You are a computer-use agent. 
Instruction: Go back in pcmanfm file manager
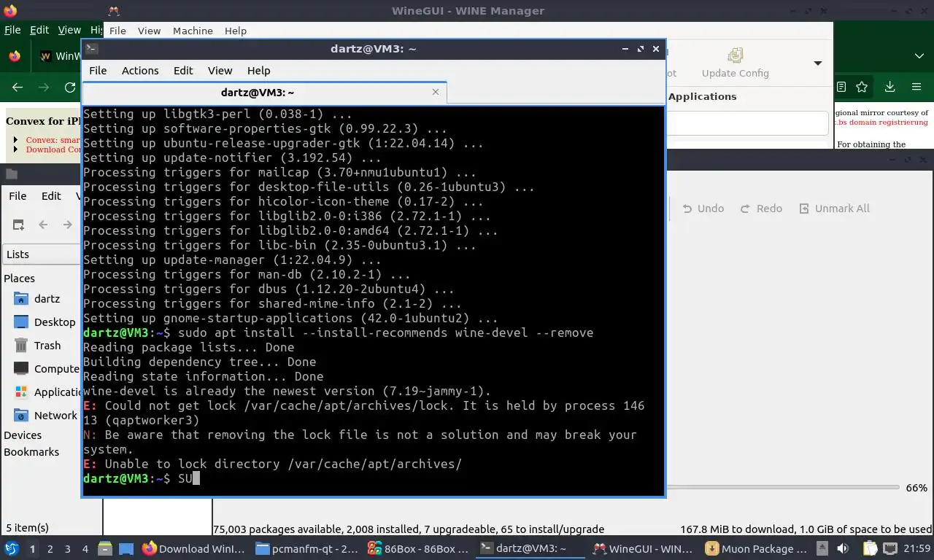tap(43, 225)
